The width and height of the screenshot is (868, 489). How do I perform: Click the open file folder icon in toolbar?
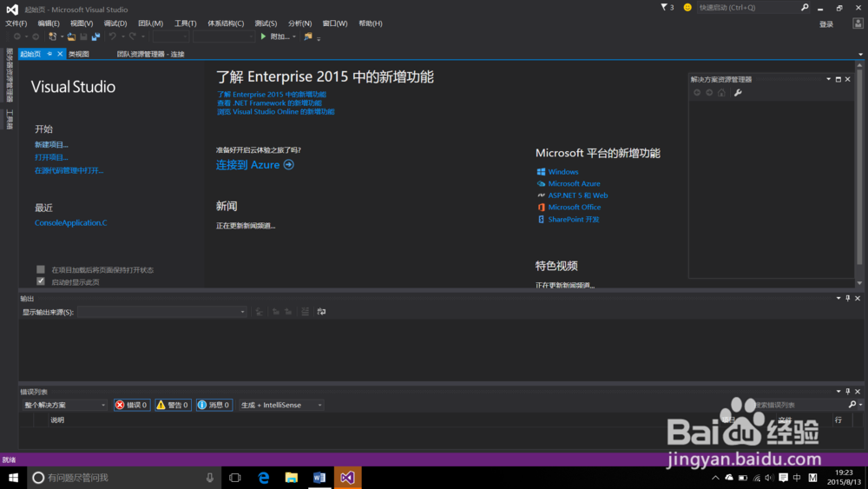72,36
